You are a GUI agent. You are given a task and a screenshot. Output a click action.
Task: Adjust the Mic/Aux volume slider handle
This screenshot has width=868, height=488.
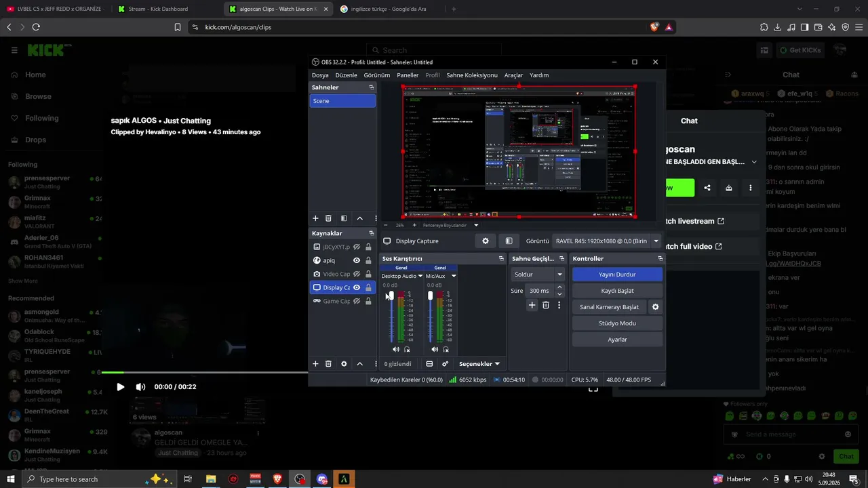click(x=430, y=296)
